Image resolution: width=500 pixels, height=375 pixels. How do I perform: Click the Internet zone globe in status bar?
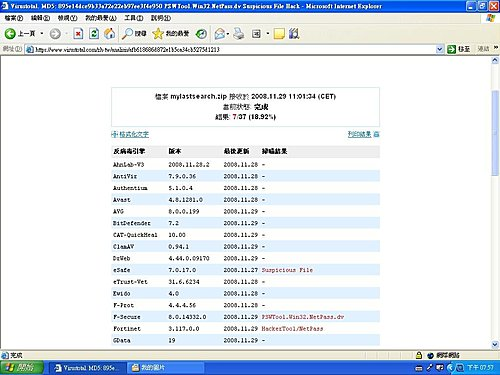[430, 355]
